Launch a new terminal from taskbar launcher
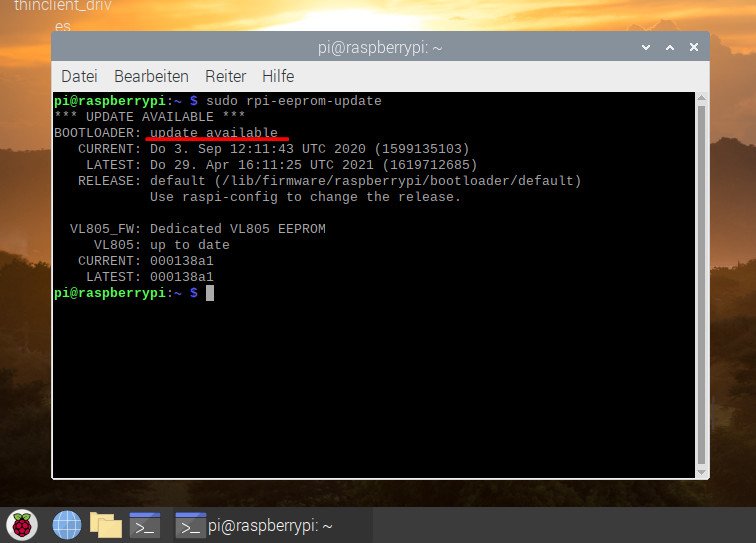 point(144,524)
